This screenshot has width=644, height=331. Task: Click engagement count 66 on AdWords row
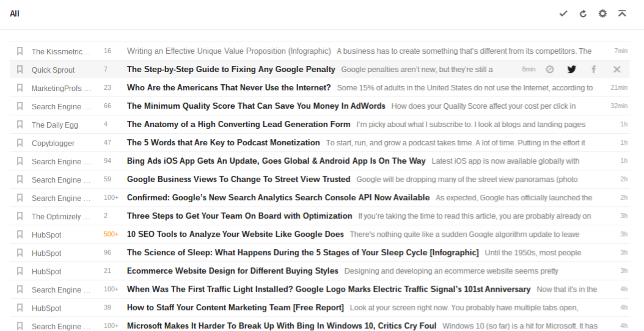click(107, 106)
